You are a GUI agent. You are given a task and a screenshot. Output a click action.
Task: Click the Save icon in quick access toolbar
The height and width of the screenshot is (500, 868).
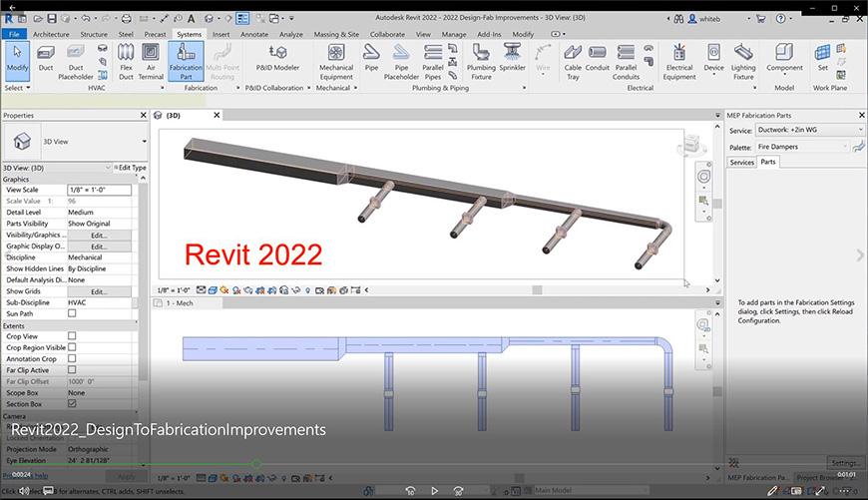click(x=52, y=19)
